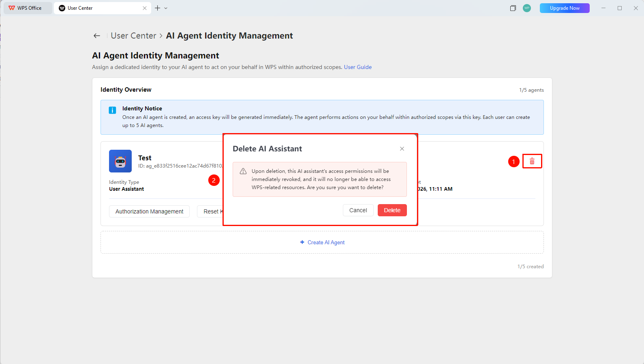Click the 'Identity Overview' heading
The width and height of the screenshot is (644, 364).
[126, 90]
